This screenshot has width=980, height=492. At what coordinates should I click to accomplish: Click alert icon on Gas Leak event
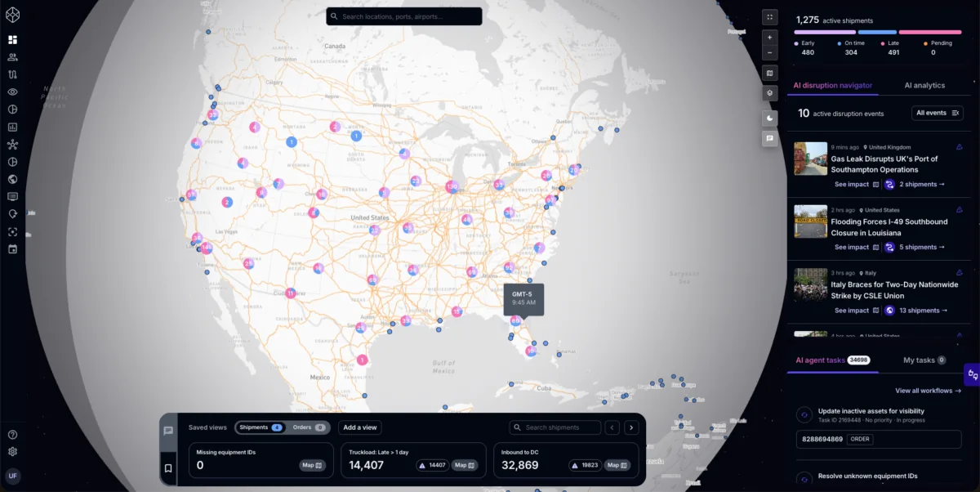959,147
